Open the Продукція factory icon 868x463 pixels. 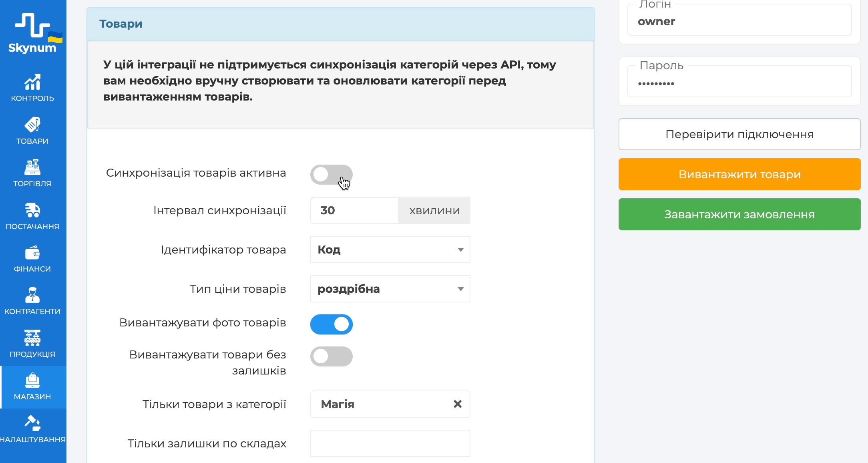coord(32,338)
